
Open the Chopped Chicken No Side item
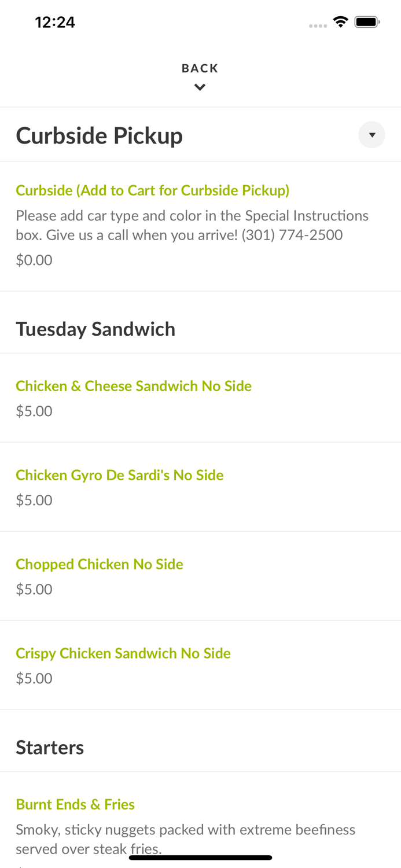pos(100,564)
